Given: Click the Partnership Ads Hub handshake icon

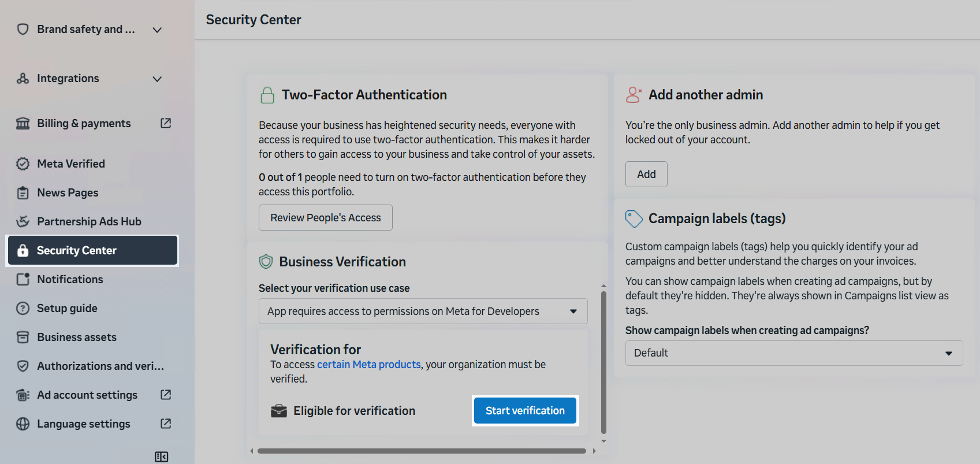Looking at the screenshot, I should tap(23, 222).
